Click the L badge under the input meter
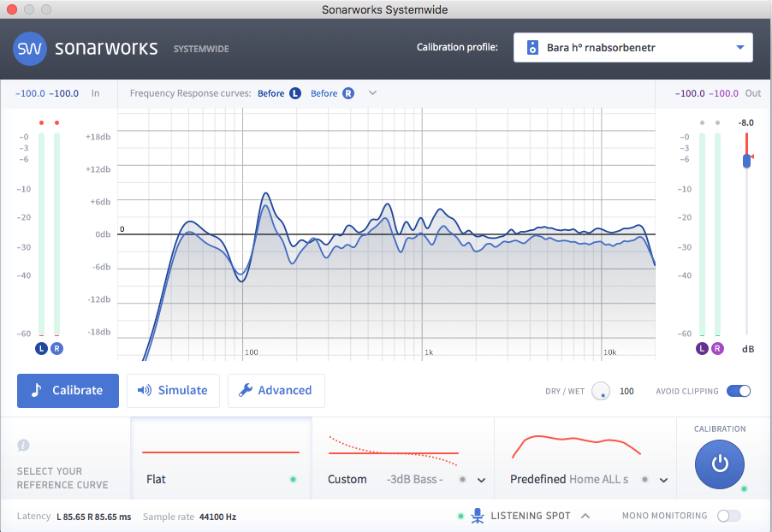772x532 pixels. 41,348
